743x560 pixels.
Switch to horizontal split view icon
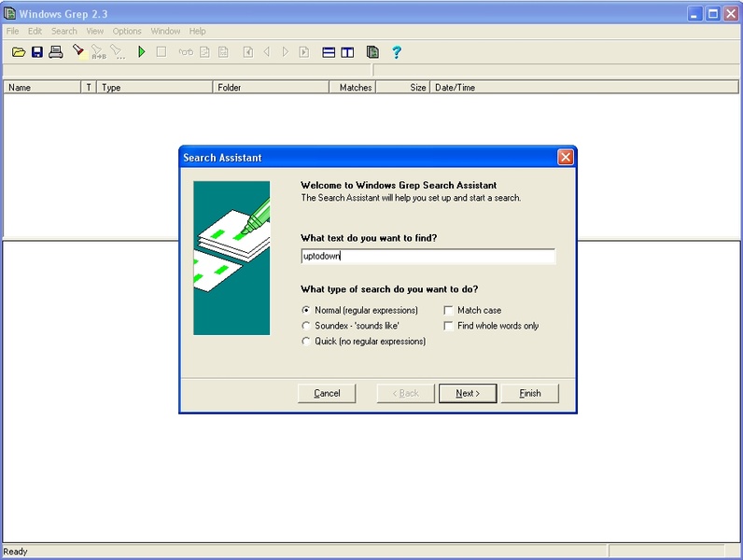tap(329, 52)
